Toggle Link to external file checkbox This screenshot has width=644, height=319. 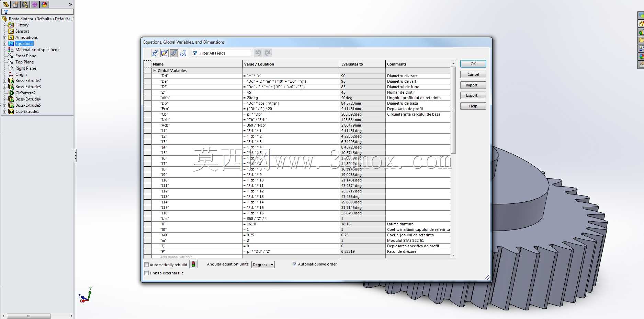(x=147, y=273)
